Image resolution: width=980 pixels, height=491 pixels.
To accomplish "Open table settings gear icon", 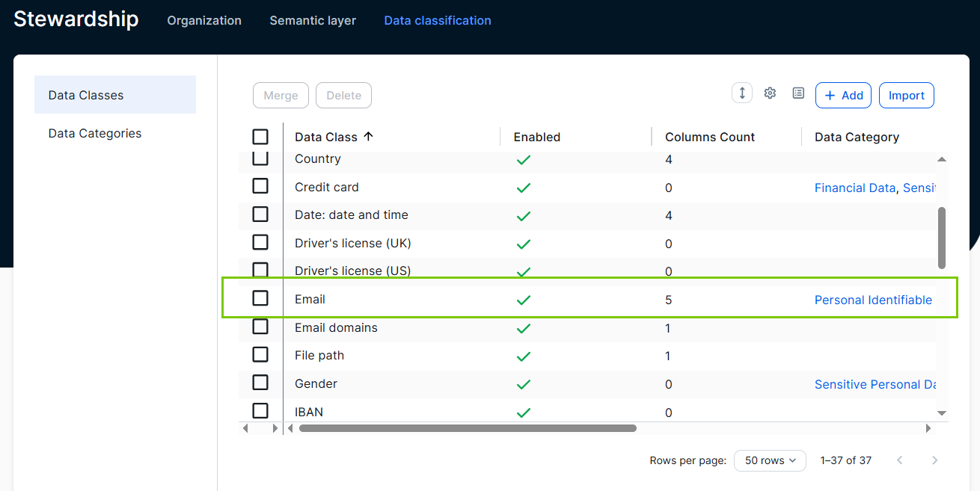I will click(770, 93).
